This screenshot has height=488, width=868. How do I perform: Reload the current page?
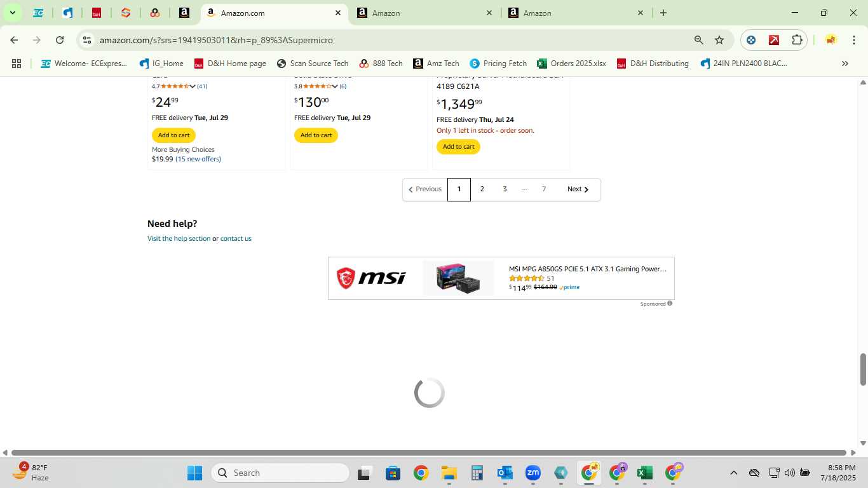click(x=60, y=40)
